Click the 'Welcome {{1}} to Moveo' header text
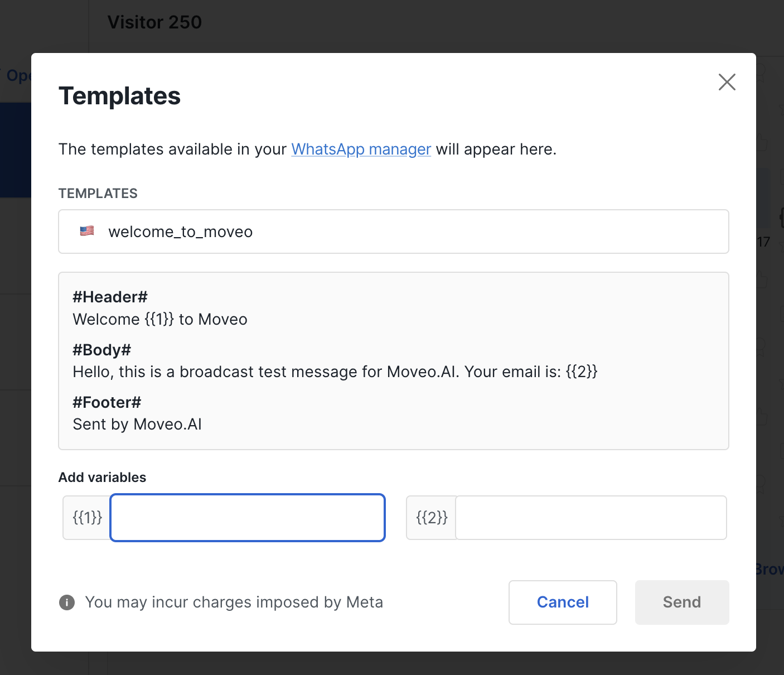784x675 pixels. pyautogui.click(x=160, y=319)
